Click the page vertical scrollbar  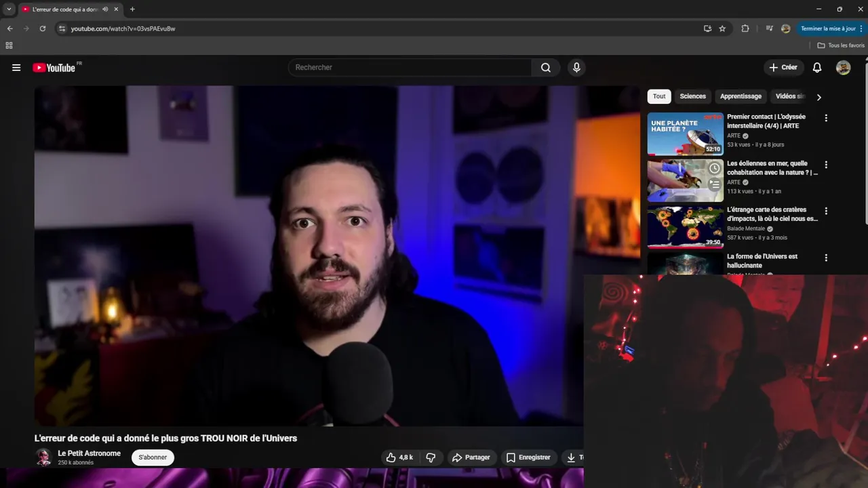[865, 142]
